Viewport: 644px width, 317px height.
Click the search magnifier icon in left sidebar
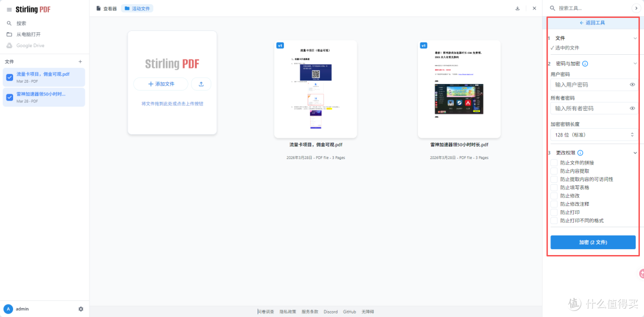pyautogui.click(x=9, y=23)
